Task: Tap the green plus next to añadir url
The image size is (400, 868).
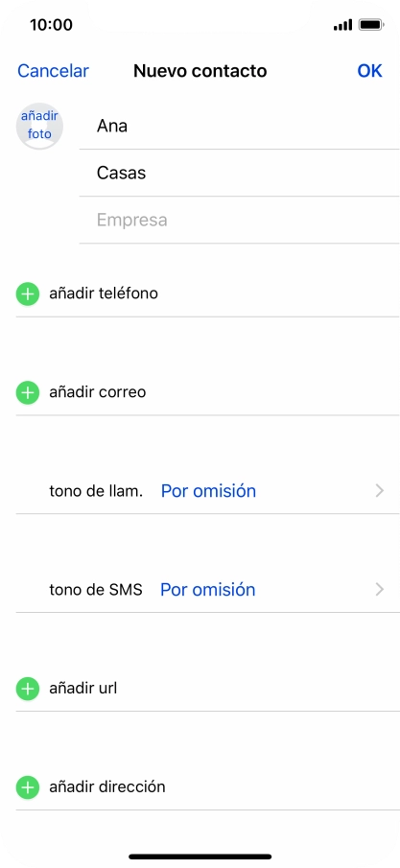Action: coord(28,689)
